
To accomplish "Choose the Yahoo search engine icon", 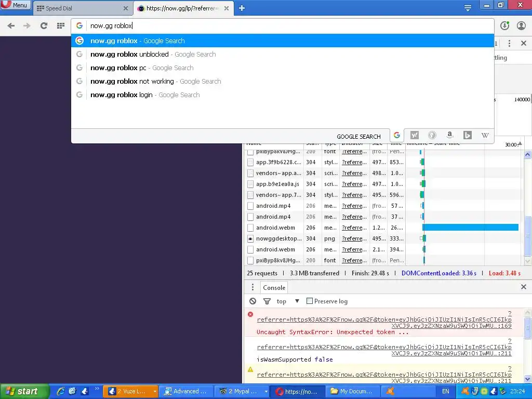I will [414, 136].
